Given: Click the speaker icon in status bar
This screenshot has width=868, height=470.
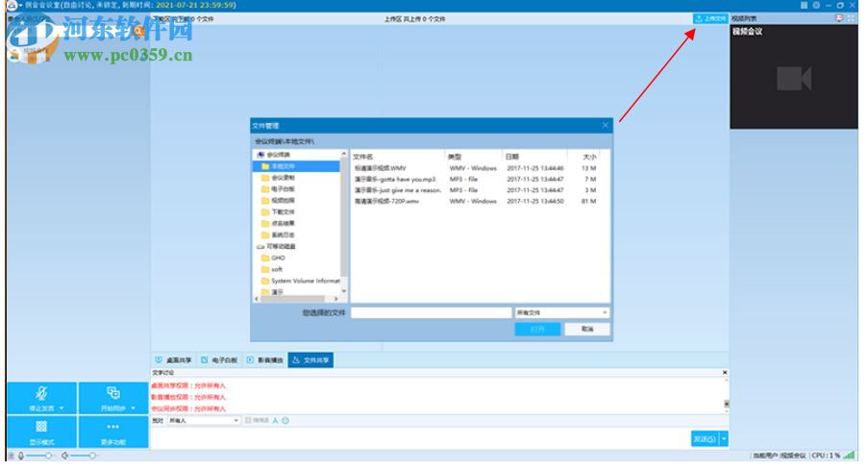Looking at the screenshot, I should (x=65, y=456).
